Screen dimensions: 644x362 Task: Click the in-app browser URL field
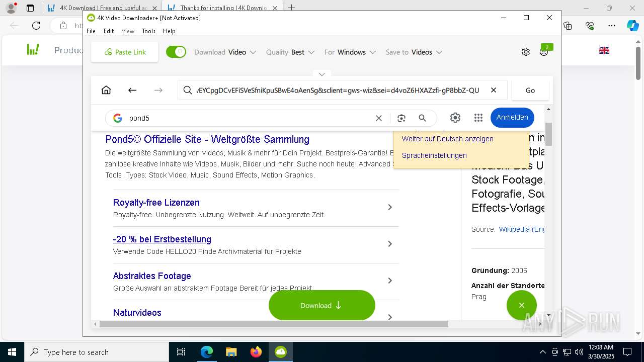pos(342,90)
